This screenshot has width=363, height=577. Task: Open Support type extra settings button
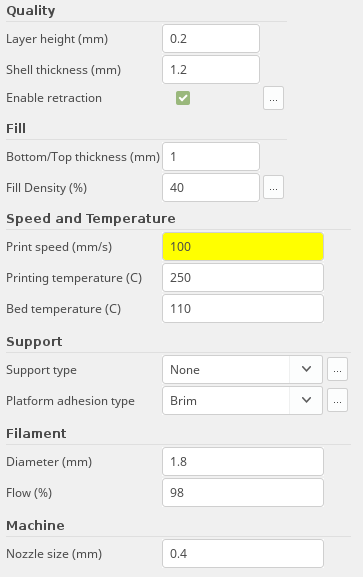coord(337,369)
